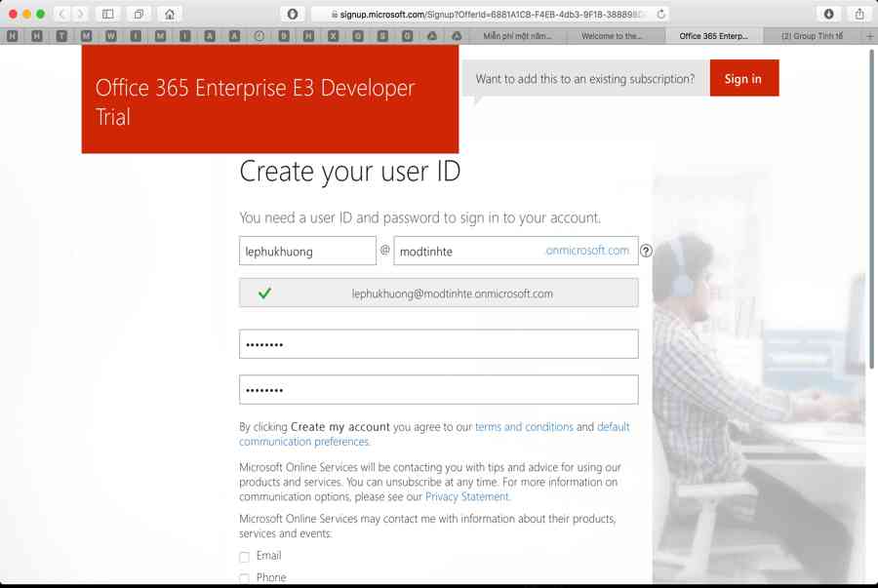
Task: Click the Safari forward arrow button
Action: (x=80, y=15)
